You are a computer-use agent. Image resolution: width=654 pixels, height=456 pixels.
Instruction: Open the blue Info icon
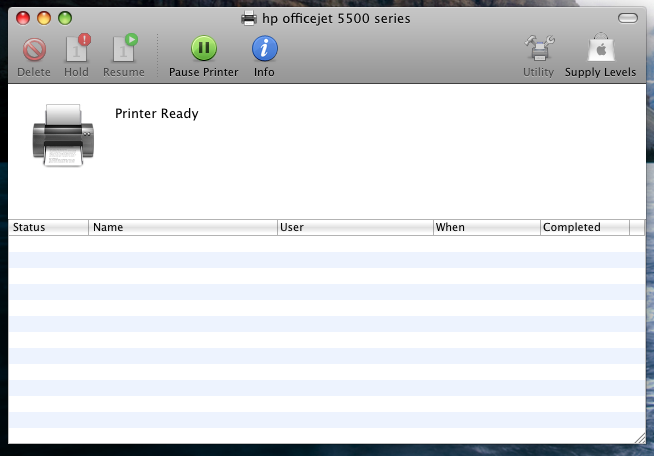pyautogui.click(x=264, y=48)
